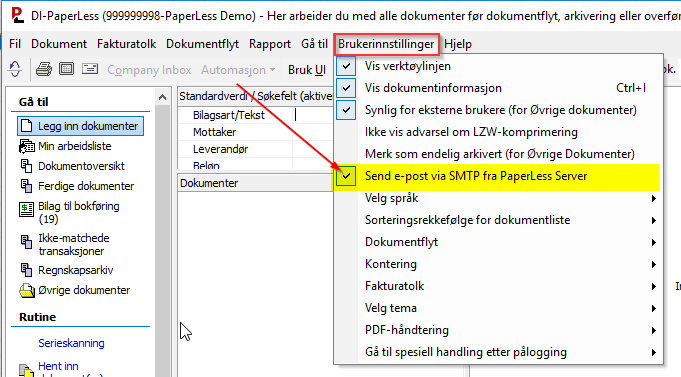The height and width of the screenshot is (377, 681).
Task: Click the Dokumentoversikt icon
Action: [26, 166]
